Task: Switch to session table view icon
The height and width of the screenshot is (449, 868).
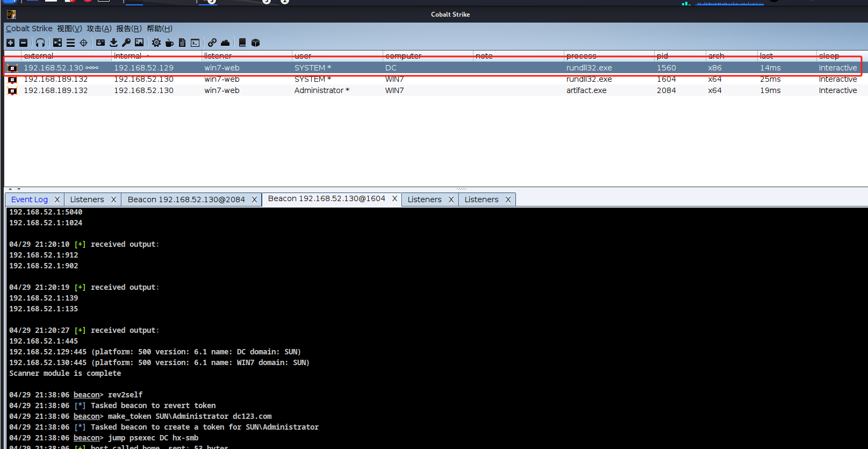Action: [x=70, y=42]
